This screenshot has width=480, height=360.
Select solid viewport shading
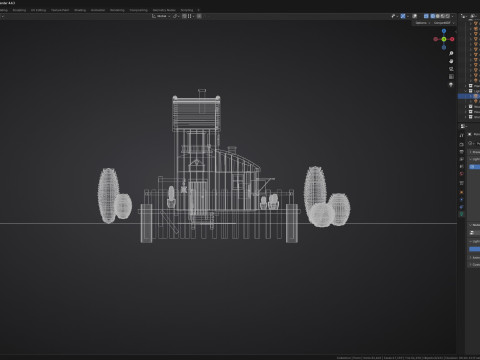point(438,16)
